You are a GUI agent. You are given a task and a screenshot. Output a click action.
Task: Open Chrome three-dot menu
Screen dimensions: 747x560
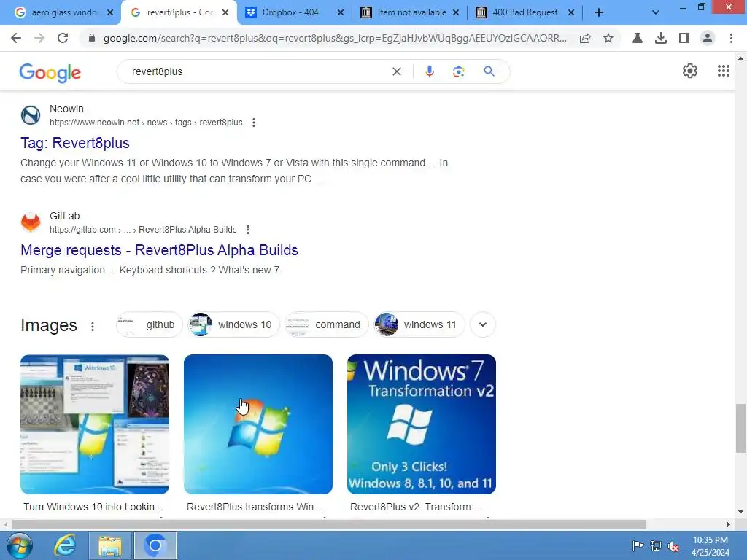click(731, 38)
